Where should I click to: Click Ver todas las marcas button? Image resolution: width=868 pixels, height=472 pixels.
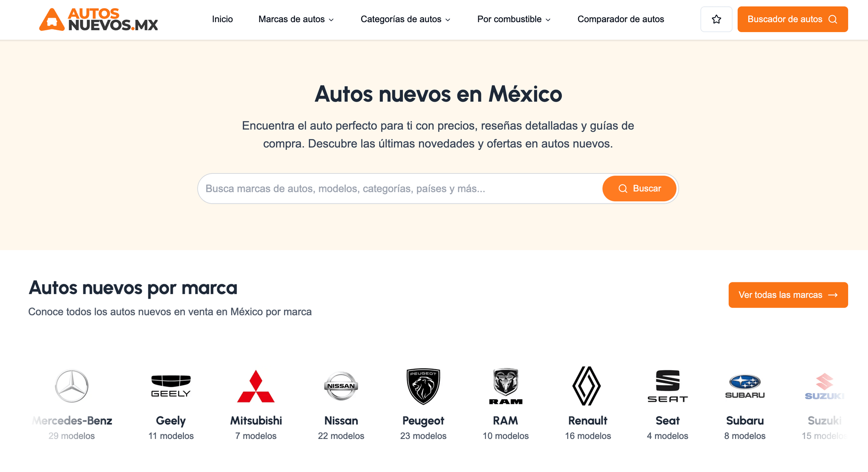click(788, 295)
